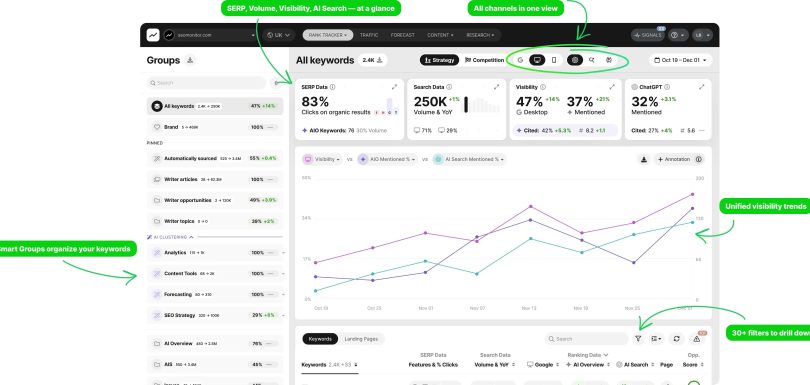Open the Content Tools smart group

215,273
